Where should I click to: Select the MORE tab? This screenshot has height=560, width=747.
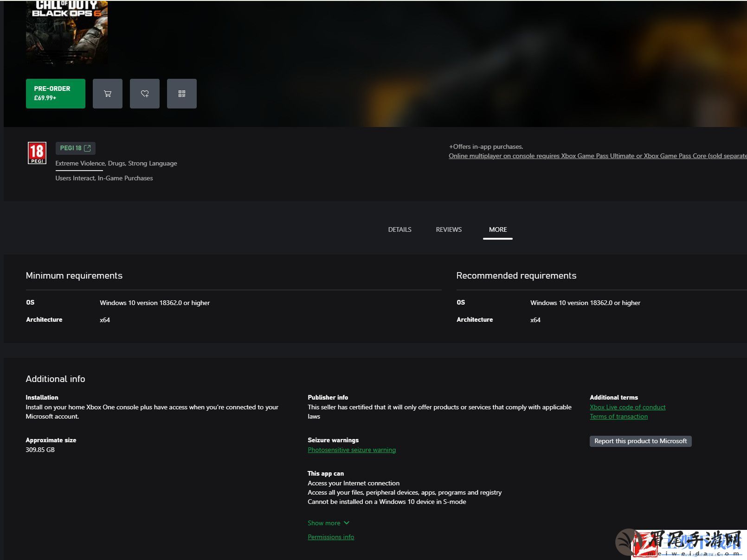[x=498, y=229]
